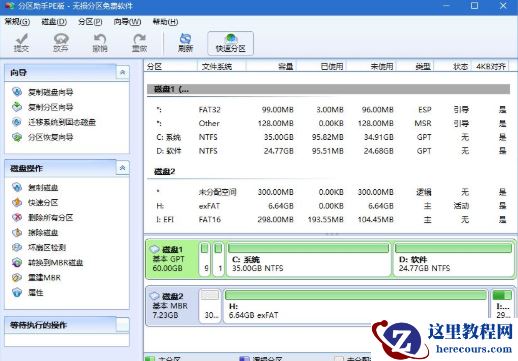Screen dimensions: 518x361
Task: Select the 未分配空间 300.00MB row
Action: pyautogui.click(x=328, y=192)
